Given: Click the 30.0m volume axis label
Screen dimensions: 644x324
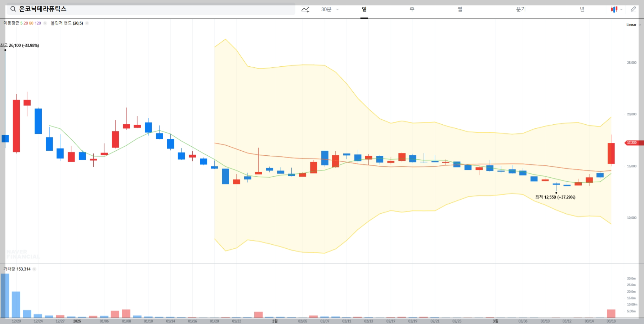Looking at the screenshot, I should pyautogui.click(x=631, y=279).
